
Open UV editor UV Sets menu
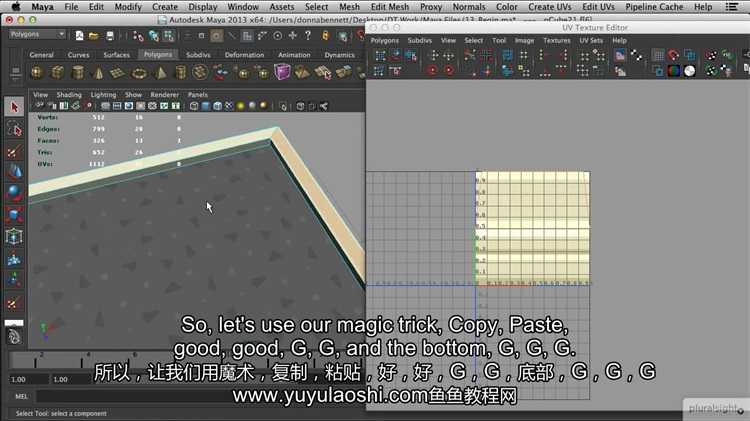point(591,41)
